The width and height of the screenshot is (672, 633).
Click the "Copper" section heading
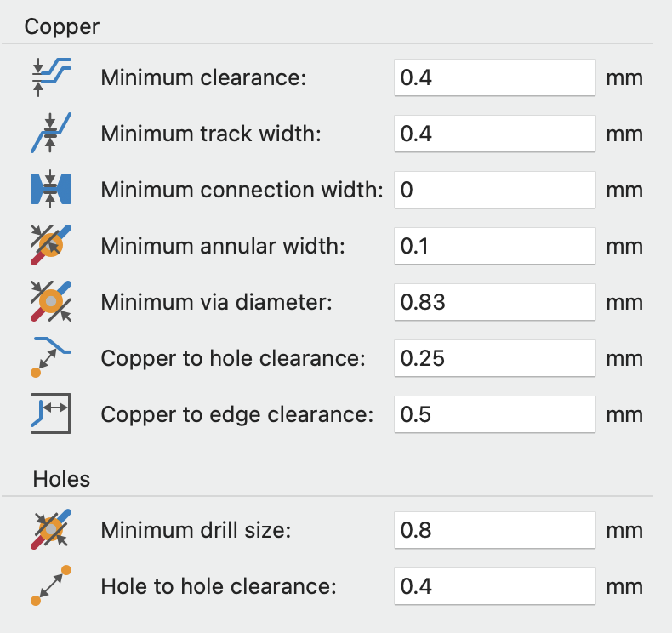point(62,27)
